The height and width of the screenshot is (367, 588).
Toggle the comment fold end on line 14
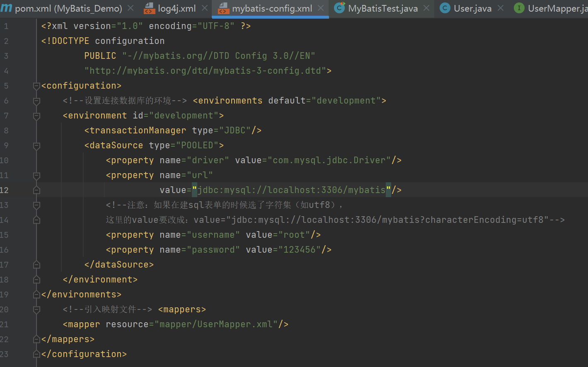[x=36, y=220]
